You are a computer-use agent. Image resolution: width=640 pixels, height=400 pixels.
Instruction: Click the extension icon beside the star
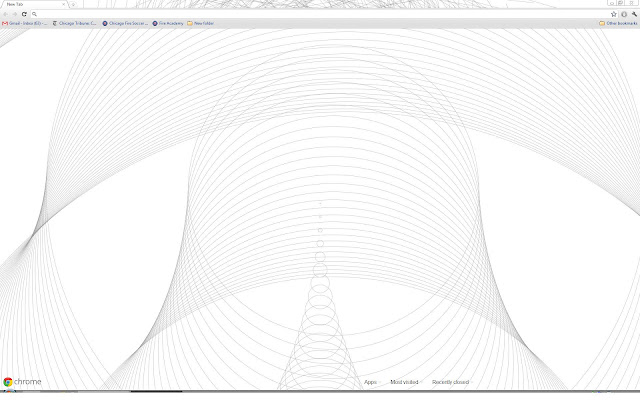(x=623, y=14)
